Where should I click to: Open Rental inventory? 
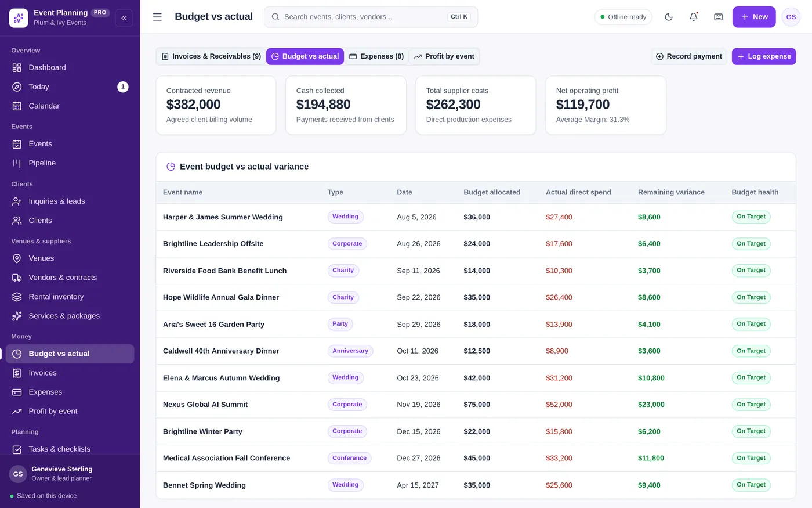click(70, 297)
